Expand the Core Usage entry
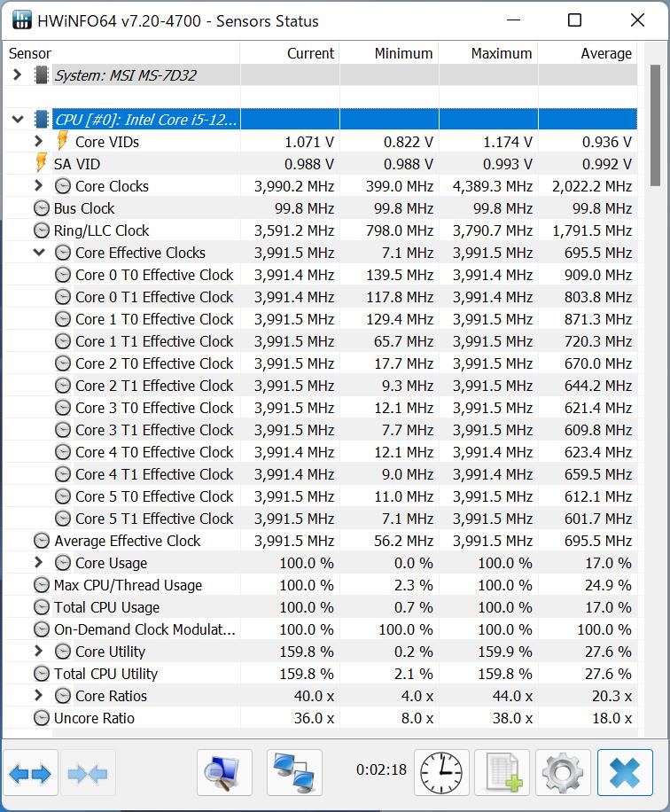 (x=39, y=562)
